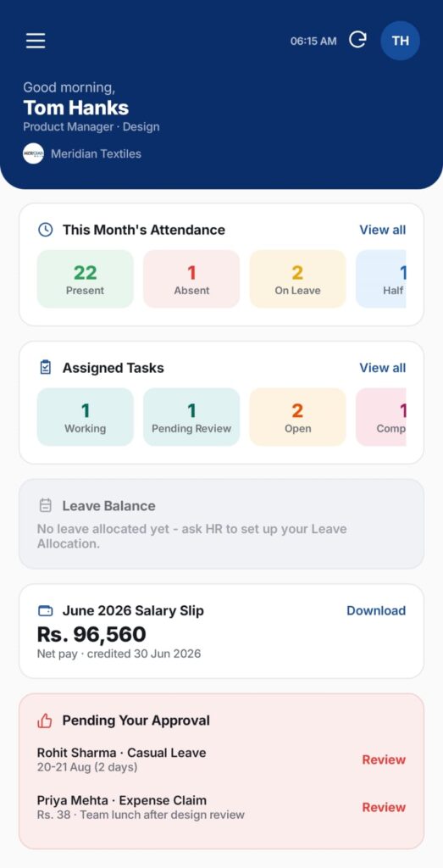This screenshot has height=868, width=443.
Task: Tap the Meridian Textiles company logo
Action: (x=33, y=153)
